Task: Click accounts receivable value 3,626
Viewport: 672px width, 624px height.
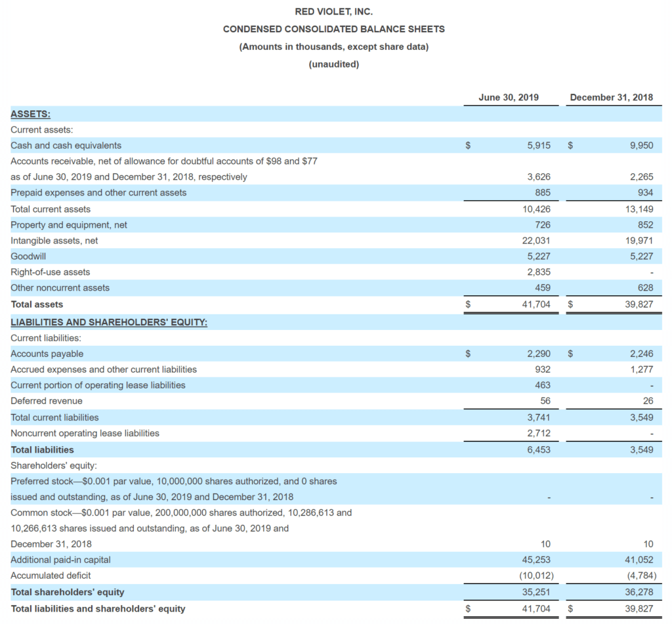Action: pos(539,177)
